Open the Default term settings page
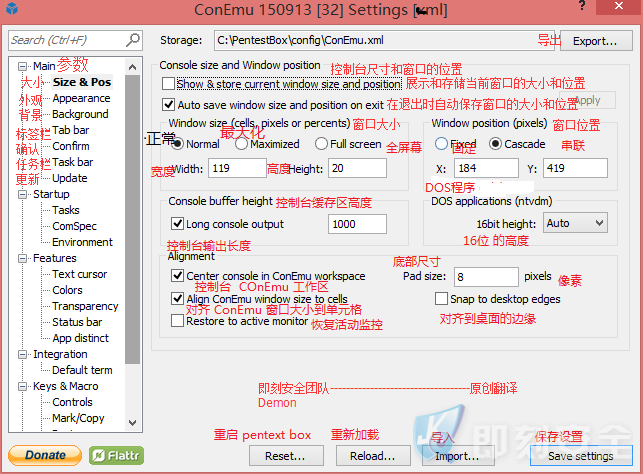643x474 pixels. (82, 370)
